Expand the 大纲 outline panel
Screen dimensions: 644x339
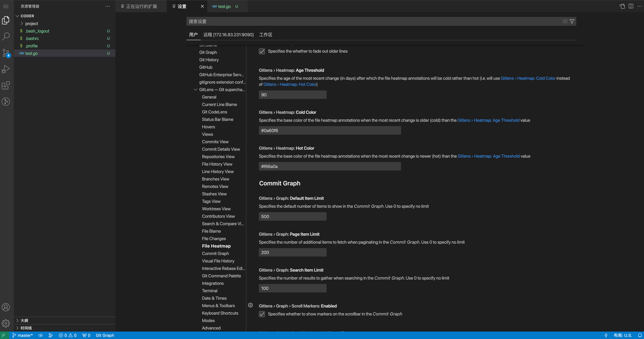64,321
